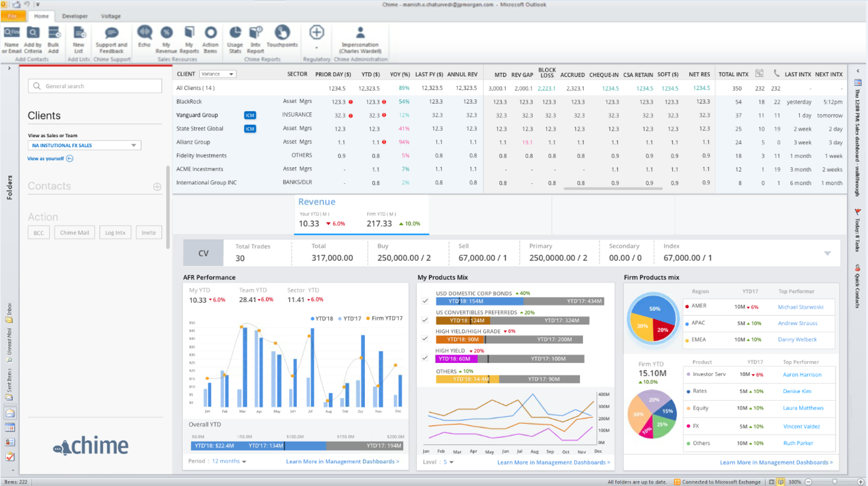This screenshot has height=486, width=868.
Task: Toggle High Yield/High Grade checkbox
Action: click(425, 339)
